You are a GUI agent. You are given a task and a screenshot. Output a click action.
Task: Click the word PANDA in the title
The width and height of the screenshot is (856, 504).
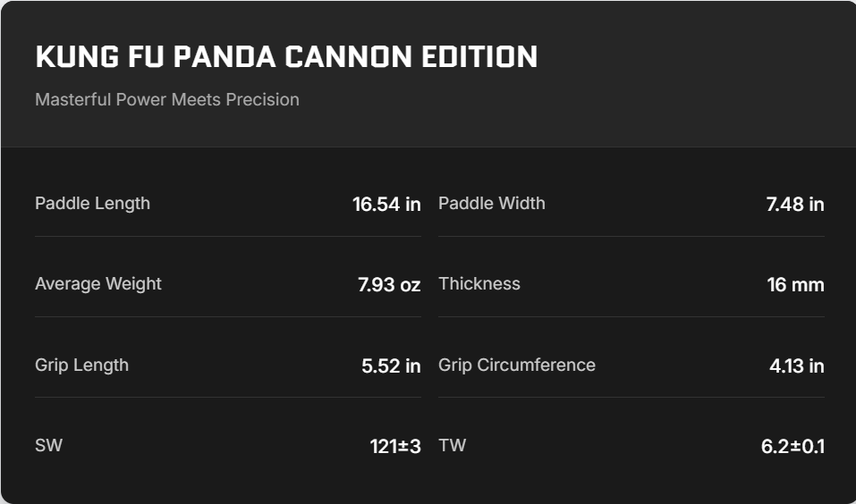(224, 56)
